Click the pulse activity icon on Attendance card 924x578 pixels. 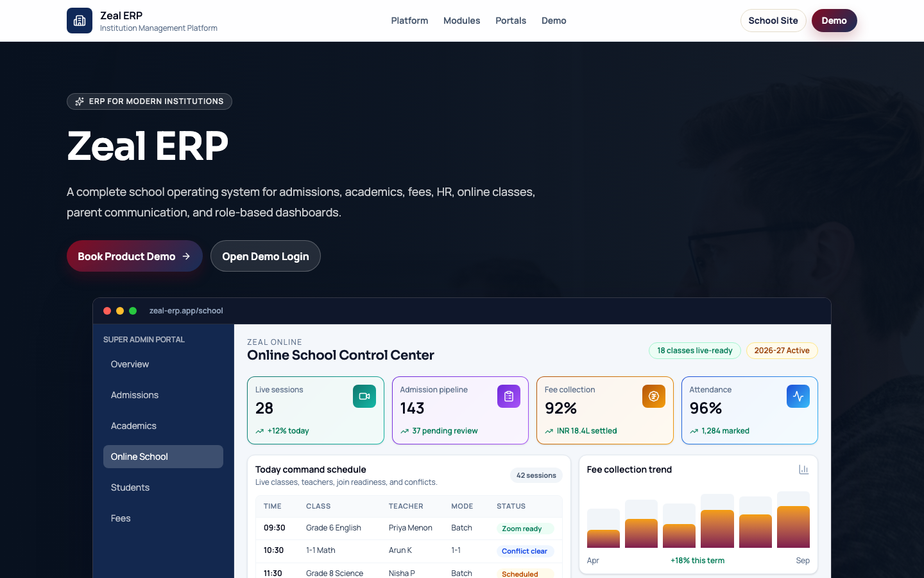click(x=798, y=396)
